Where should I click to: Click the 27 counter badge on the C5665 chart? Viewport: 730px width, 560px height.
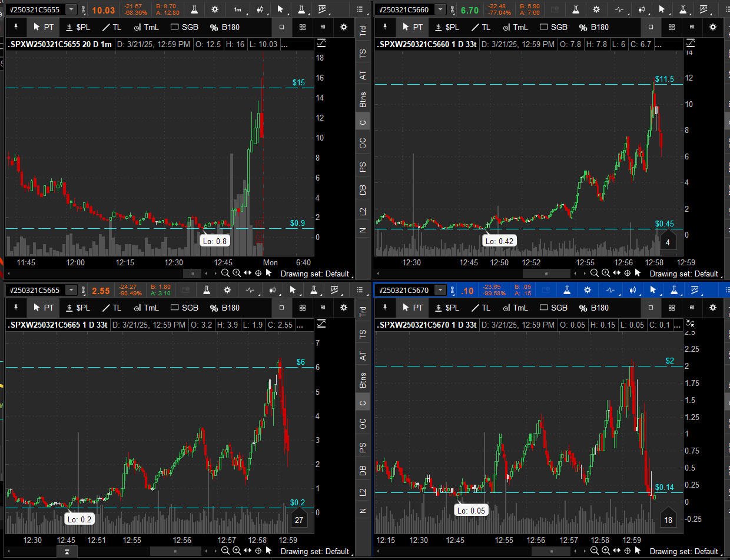(x=299, y=519)
